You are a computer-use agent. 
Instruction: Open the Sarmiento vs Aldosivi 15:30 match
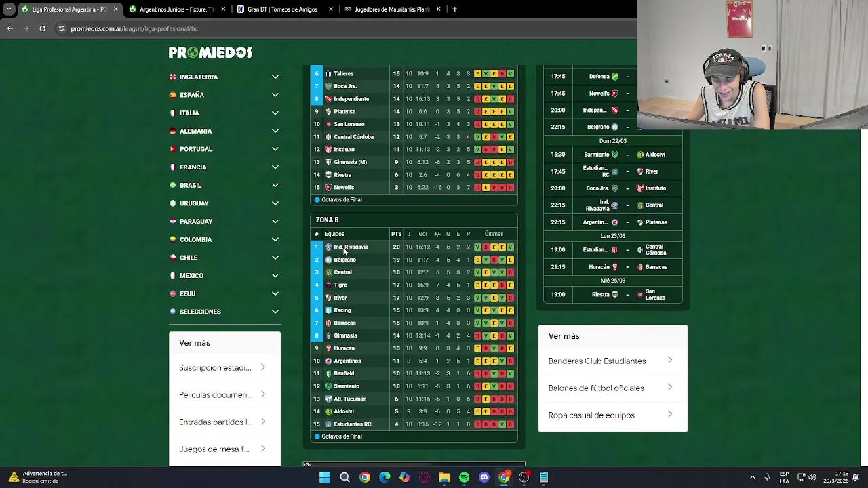click(x=613, y=155)
